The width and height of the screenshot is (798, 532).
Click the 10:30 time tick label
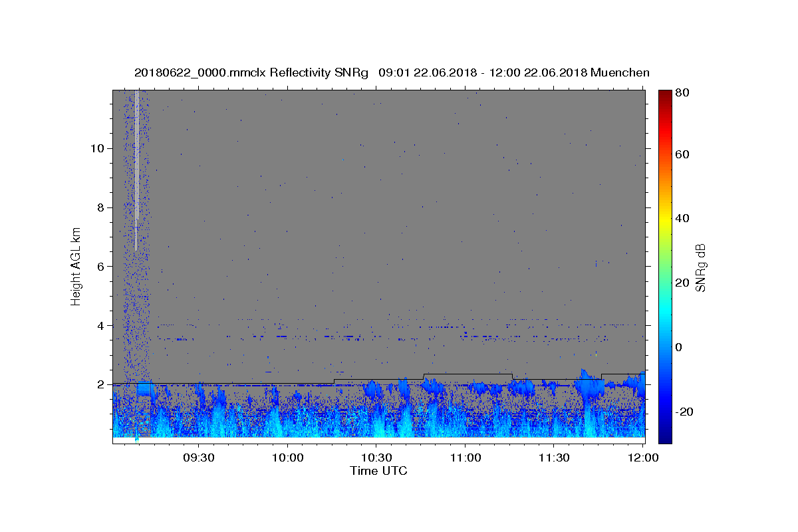pyautogui.click(x=376, y=458)
